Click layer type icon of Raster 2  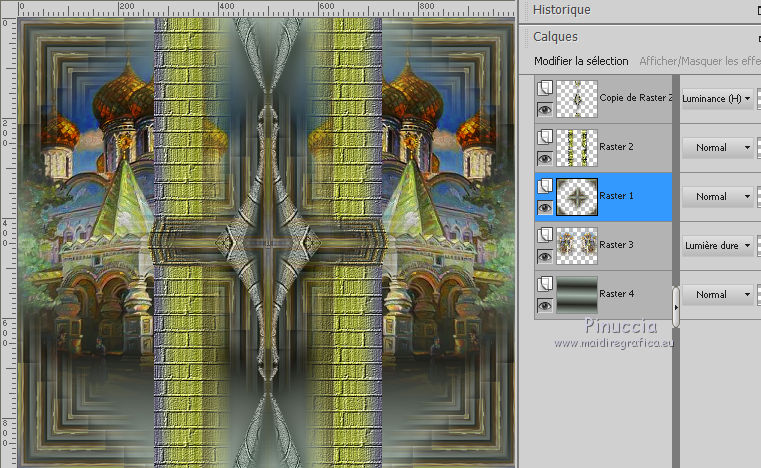(x=545, y=137)
